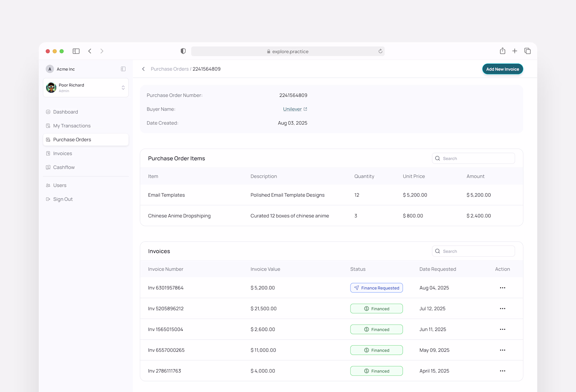The image size is (576, 392).
Task: Navigate to Cashflow in sidebar
Action: pyautogui.click(x=64, y=167)
